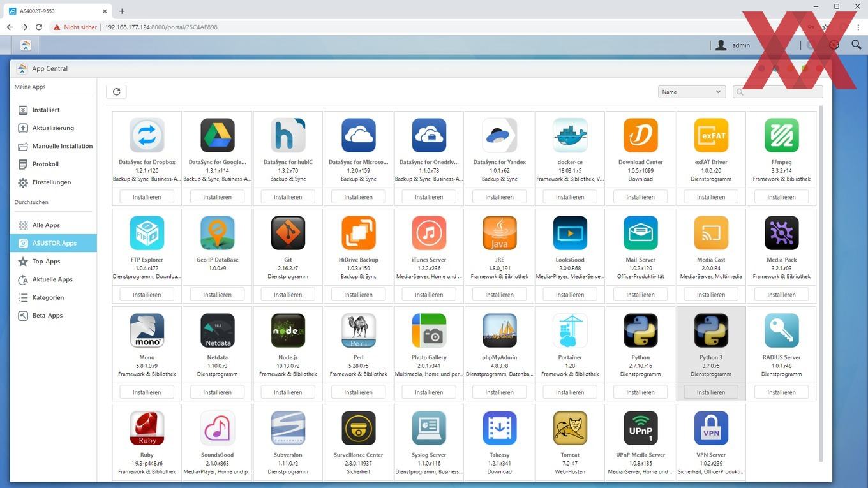Click Installieren under docker-ce
The height and width of the screenshot is (488, 868).
570,197
